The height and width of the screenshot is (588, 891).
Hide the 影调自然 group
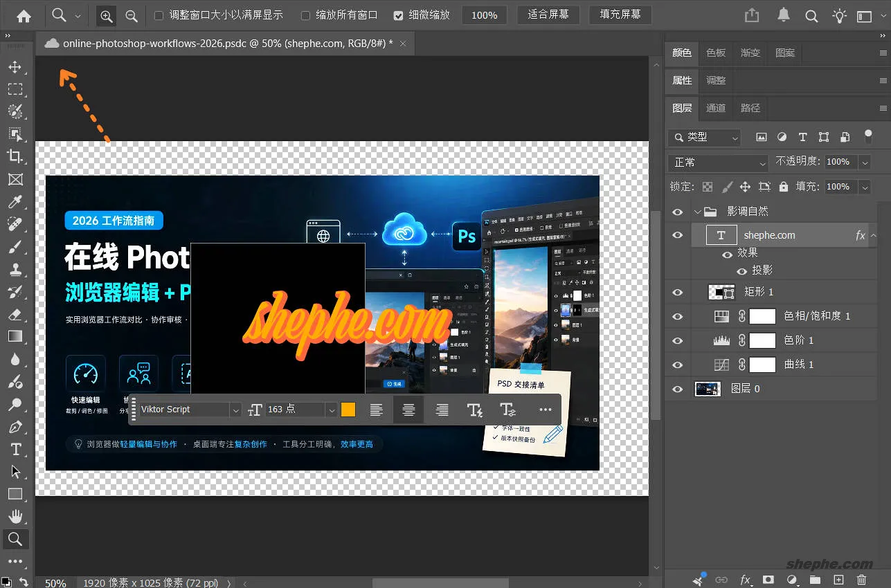677,212
